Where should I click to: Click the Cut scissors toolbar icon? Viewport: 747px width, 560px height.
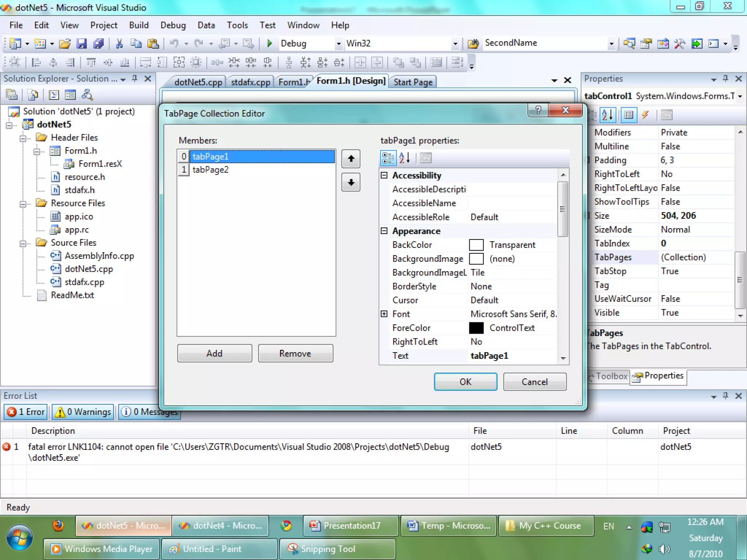tap(119, 44)
